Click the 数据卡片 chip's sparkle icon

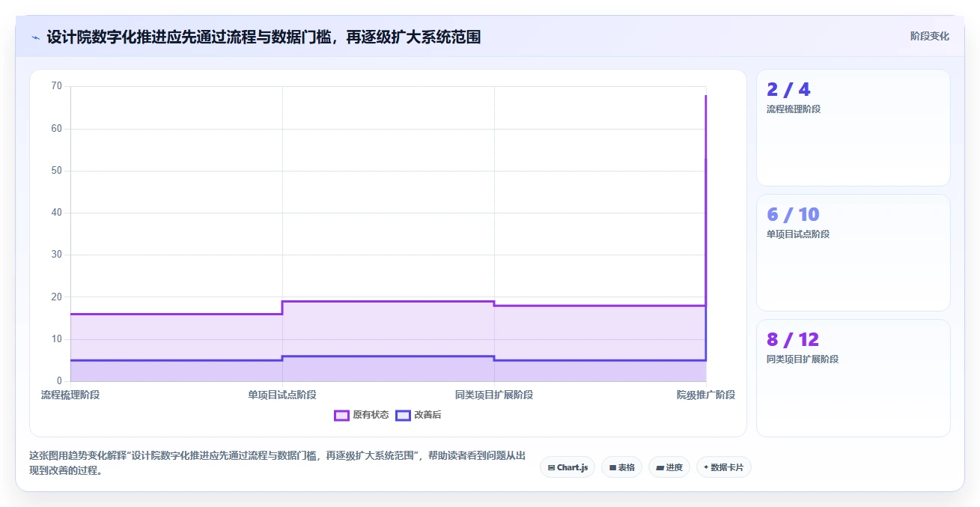tap(706, 467)
